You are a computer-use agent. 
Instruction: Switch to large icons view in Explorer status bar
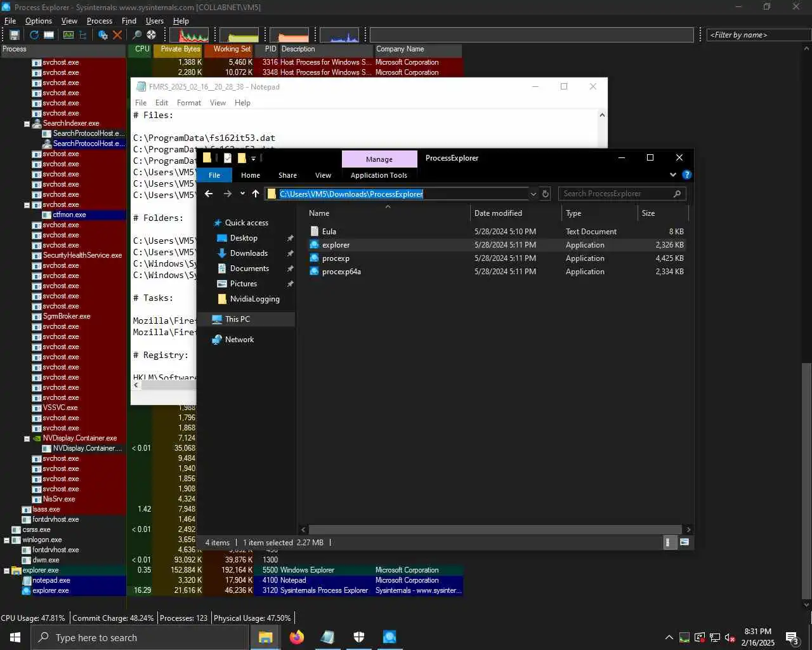(x=684, y=542)
